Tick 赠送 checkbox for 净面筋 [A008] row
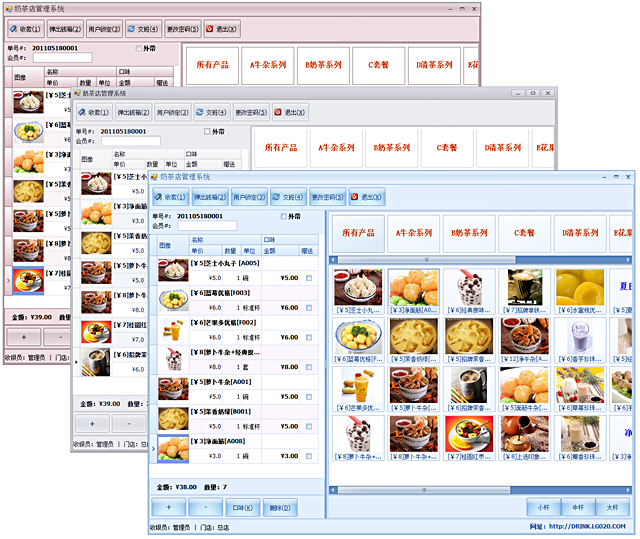Viewport: 640px width, 539px height. (309, 456)
